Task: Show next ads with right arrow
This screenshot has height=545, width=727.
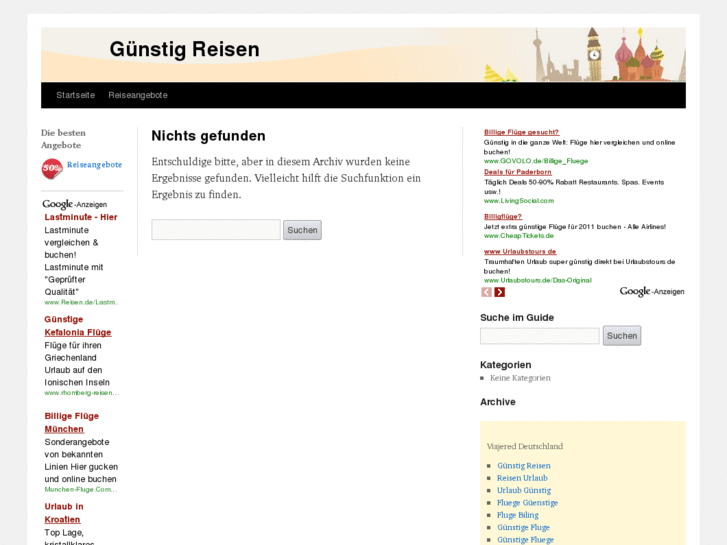Action: [499, 292]
